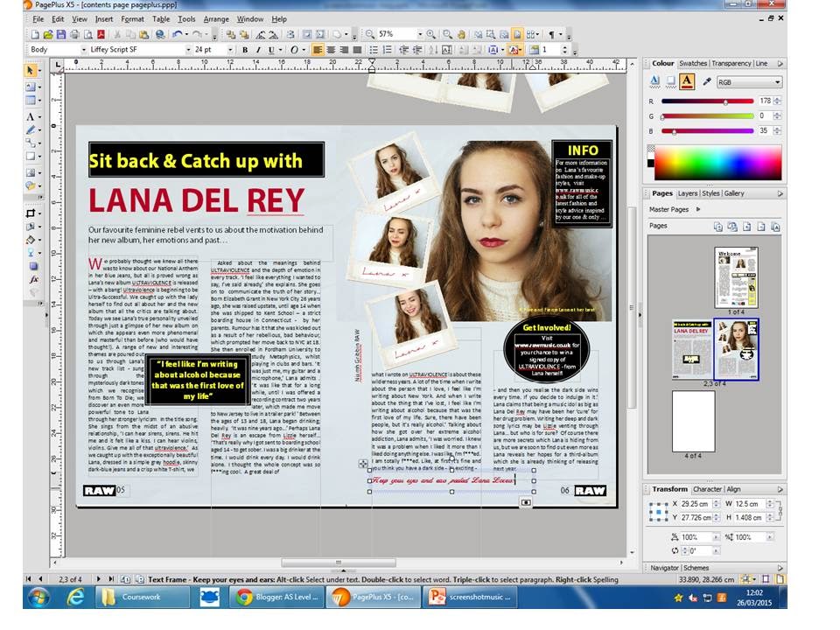Select the Fill colour icon in Colour tab
Image resolution: width=840 pixels, height=630 pixels.
654,80
